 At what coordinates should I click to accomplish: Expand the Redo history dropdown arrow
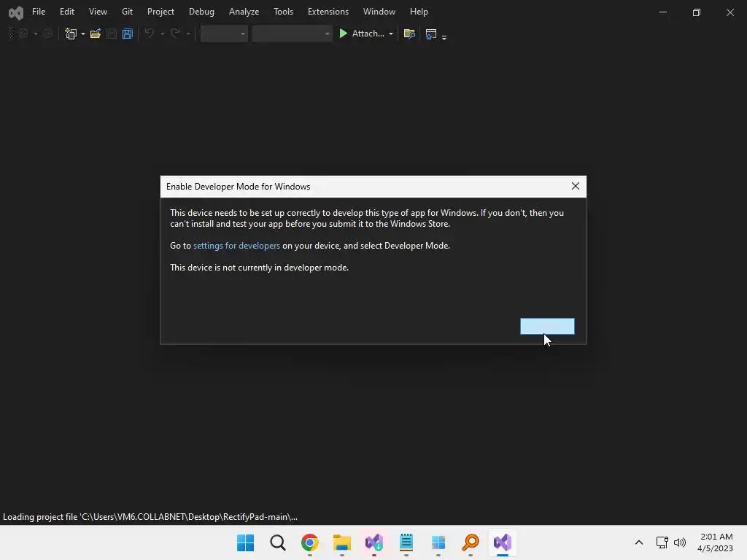[x=188, y=34]
